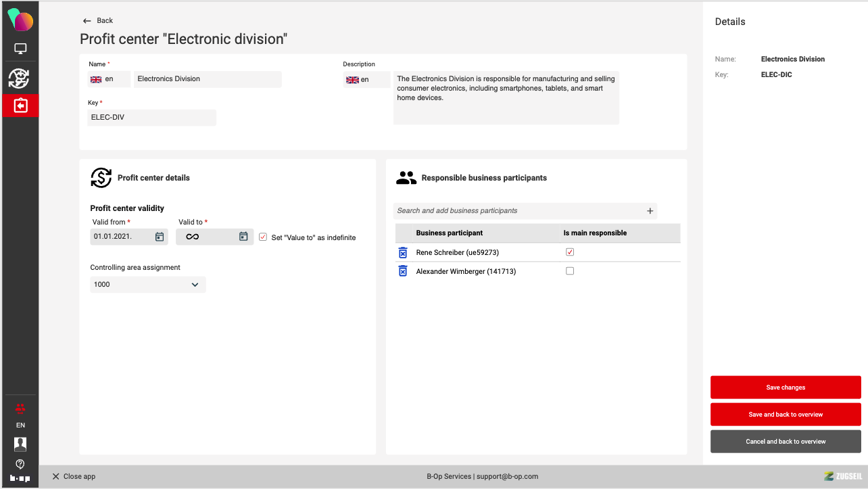Image resolution: width=868 pixels, height=489 pixels.
Task: Click the Key input field
Action: [151, 118]
